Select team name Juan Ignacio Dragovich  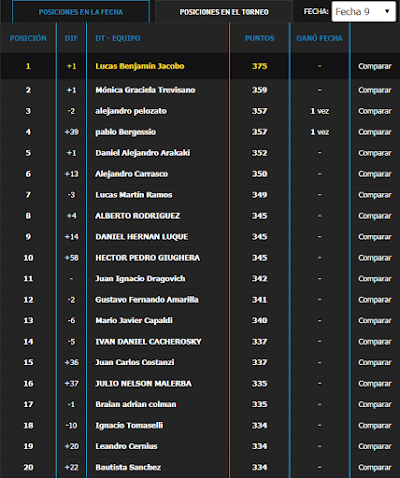(140, 279)
